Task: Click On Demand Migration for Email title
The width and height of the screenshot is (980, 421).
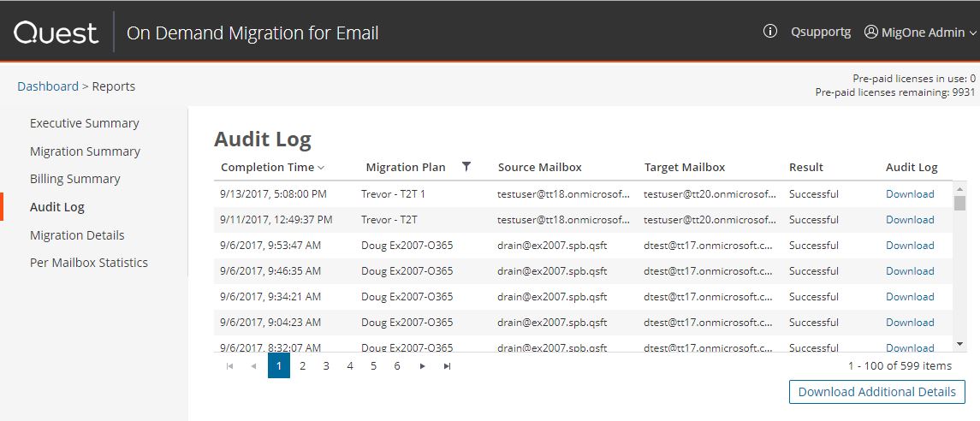Action: coord(252,33)
